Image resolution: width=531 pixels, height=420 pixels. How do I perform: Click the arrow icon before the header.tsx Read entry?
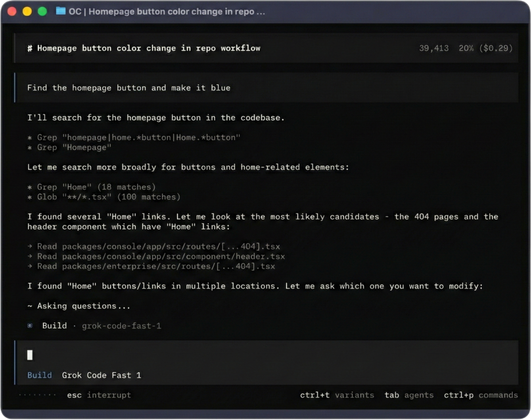pyautogui.click(x=29, y=256)
